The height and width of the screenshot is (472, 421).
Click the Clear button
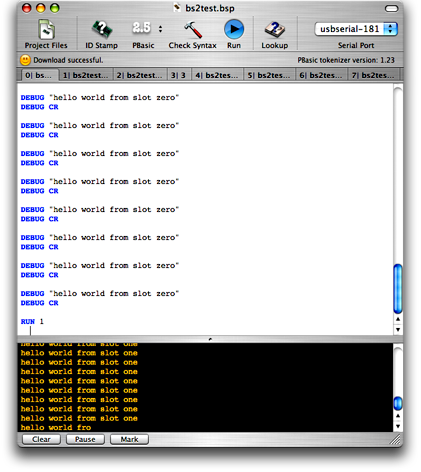[41, 439]
